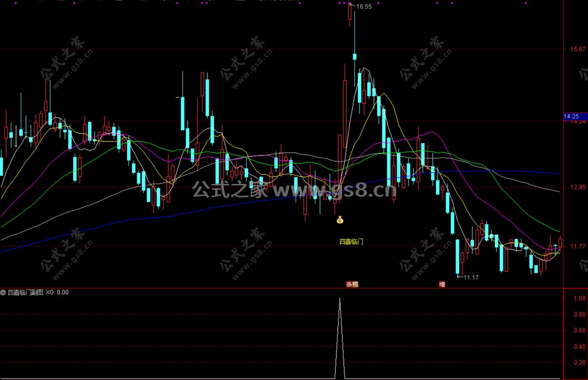Click the yellow 四喜临门 signal label
This screenshot has width=588, height=380.
[352, 242]
